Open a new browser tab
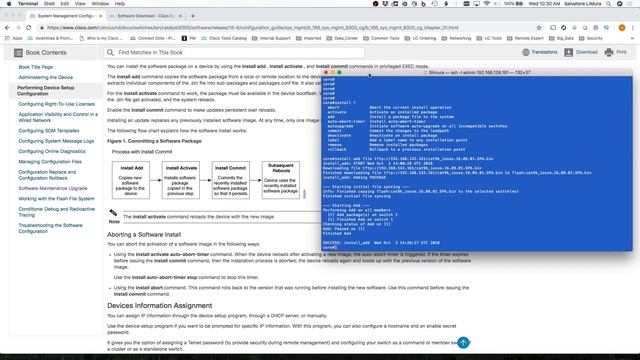This screenshot has height=360, width=640. coord(193,16)
